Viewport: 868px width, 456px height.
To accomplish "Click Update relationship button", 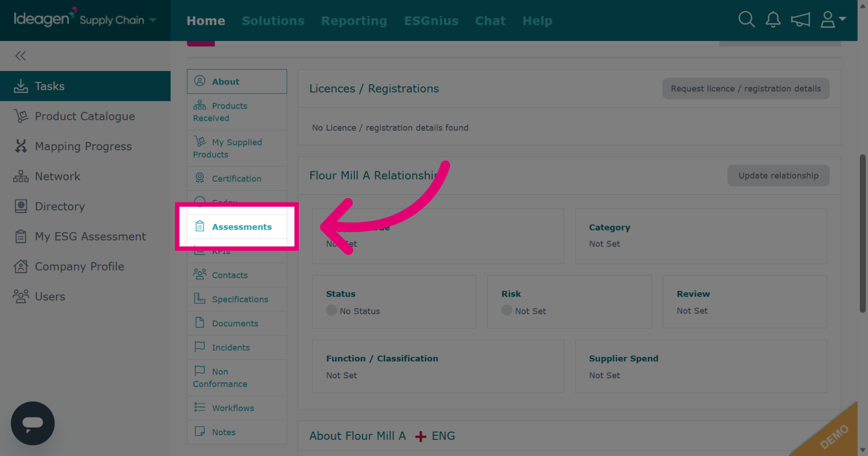I will coord(778,176).
